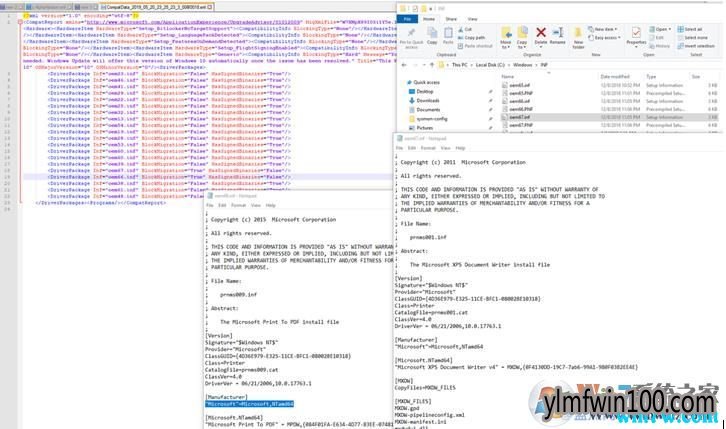This screenshot has height=429, width=726.
Task: Sort files by the Type column
Action: tap(651, 76)
